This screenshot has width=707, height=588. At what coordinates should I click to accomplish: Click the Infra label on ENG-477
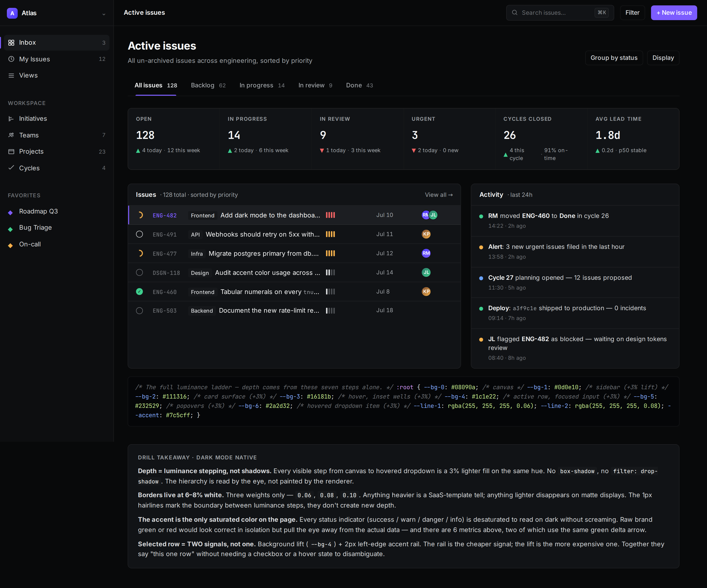pos(197,254)
